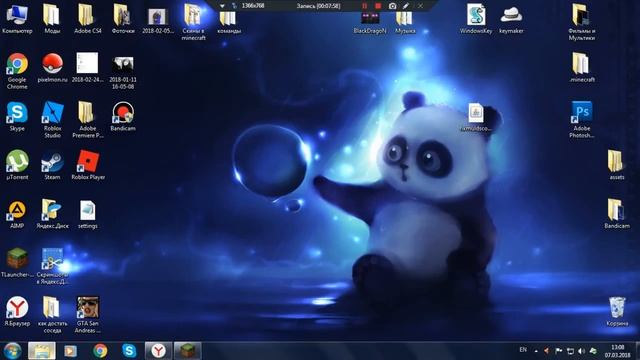Launch Steam shortcut
The image size is (640, 360).
52,165
